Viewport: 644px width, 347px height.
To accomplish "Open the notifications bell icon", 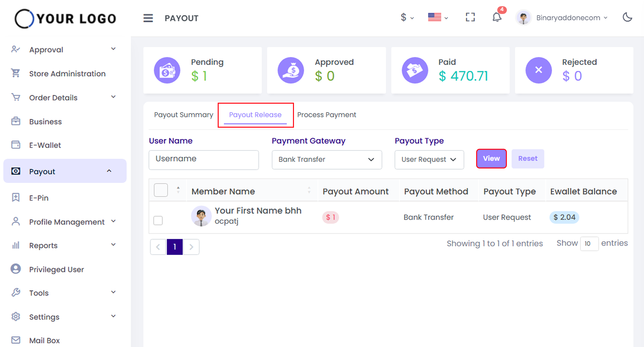I will pos(497,17).
